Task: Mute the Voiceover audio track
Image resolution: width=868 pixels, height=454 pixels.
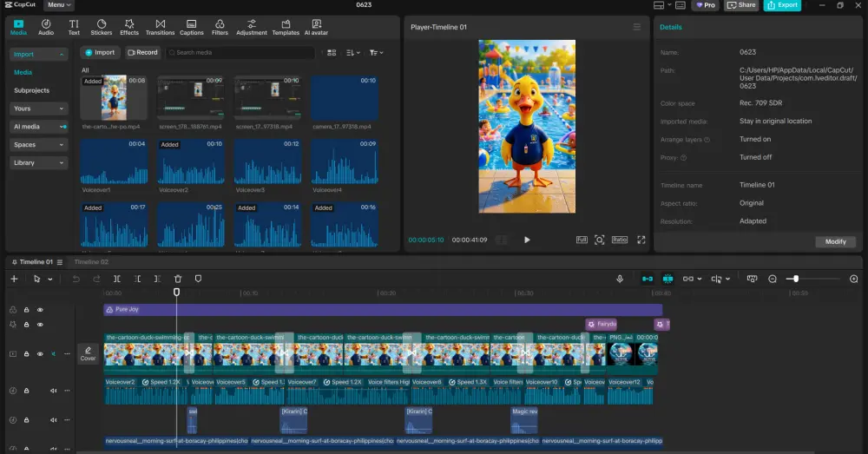Action: coord(53,391)
